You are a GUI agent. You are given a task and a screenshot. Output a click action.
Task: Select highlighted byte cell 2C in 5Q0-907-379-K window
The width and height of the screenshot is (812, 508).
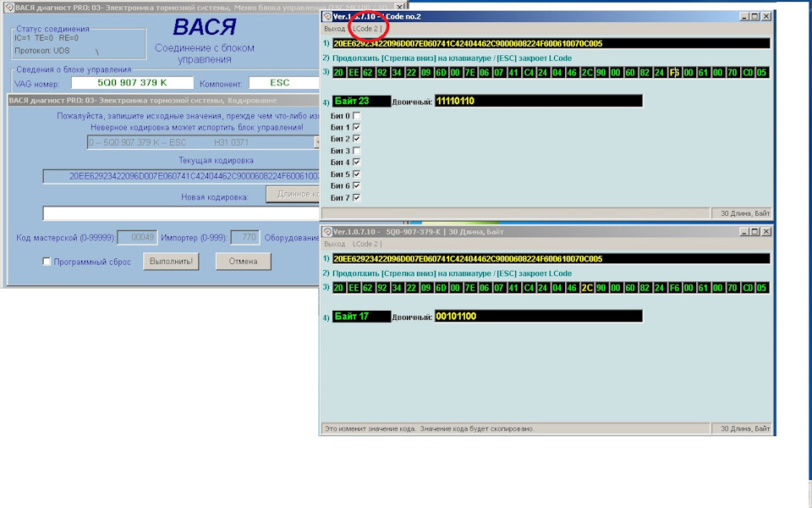coord(587,288)
